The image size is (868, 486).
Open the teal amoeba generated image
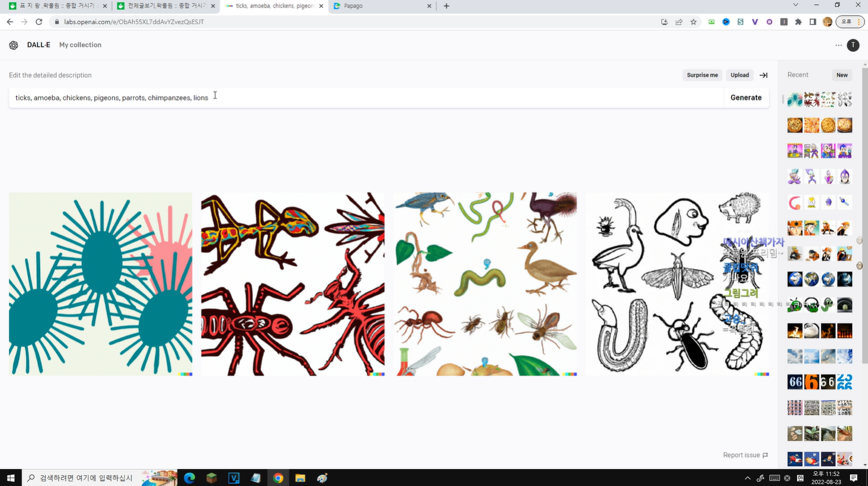[101, 284]
